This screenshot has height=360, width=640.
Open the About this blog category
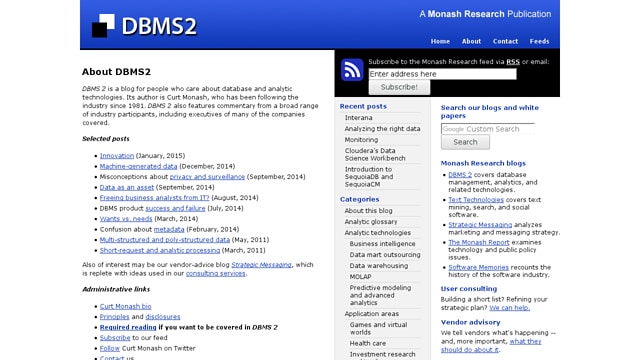click(368, 211)
